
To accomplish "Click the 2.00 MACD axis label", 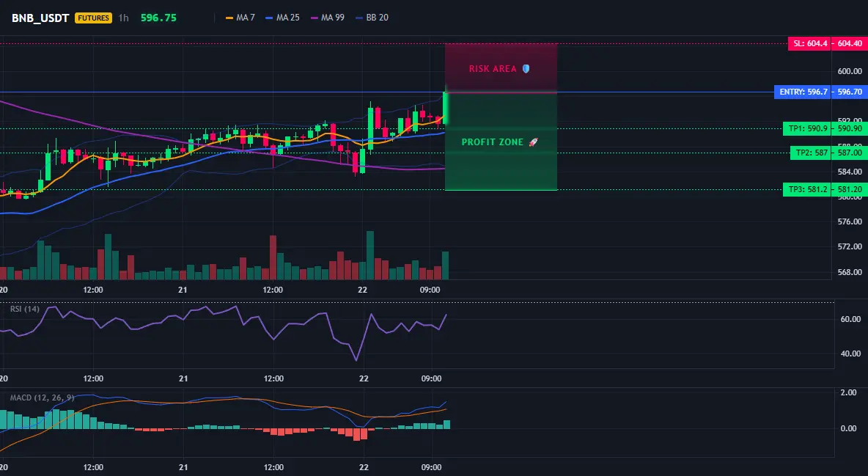I will click(849, 393).
